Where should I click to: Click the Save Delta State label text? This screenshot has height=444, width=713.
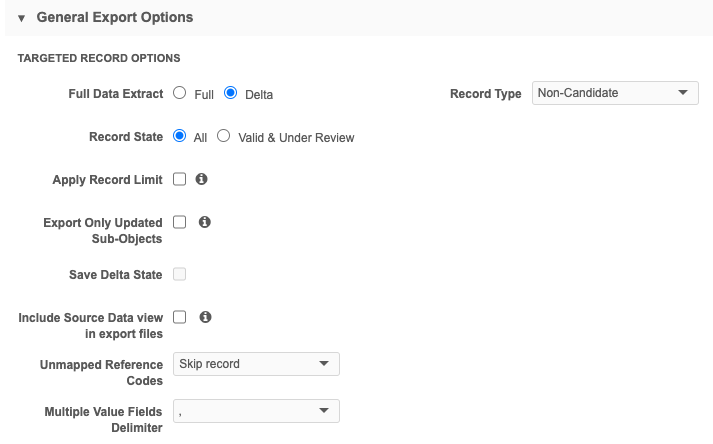[x=115, y=274]
